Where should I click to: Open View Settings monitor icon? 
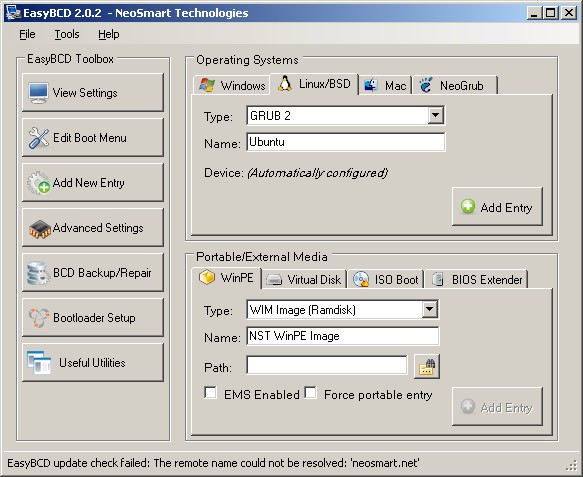[38, 93]
